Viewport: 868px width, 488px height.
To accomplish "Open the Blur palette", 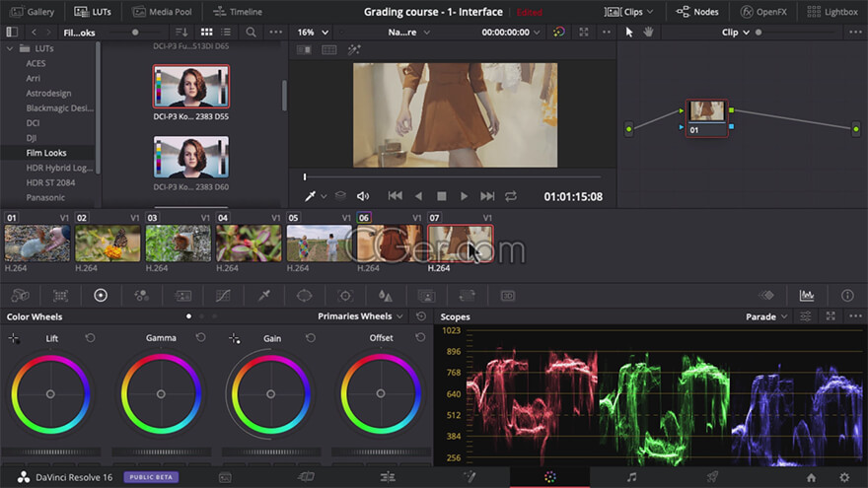I will (x=386, y=296).
